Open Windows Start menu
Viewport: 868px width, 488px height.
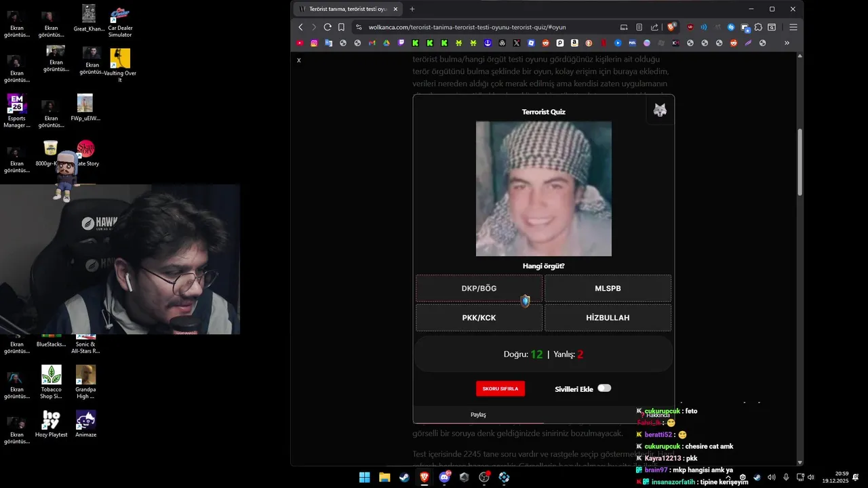coord(364,477)
